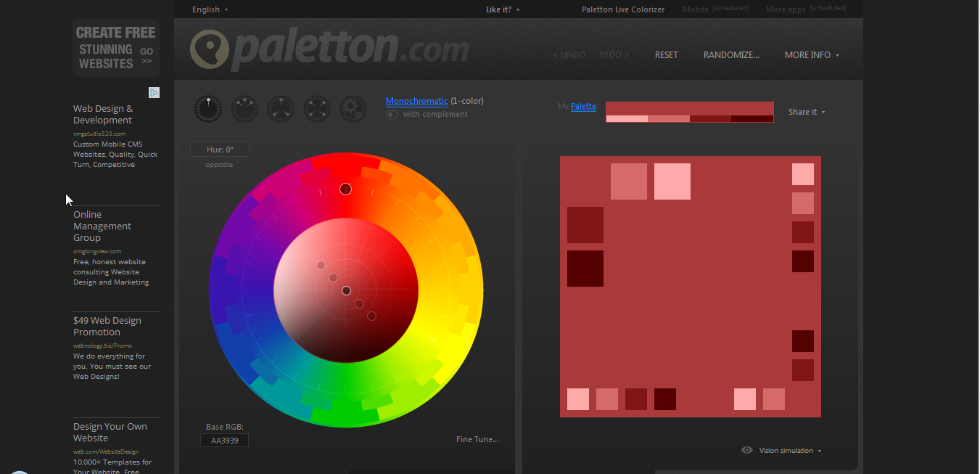
Task: Choose the triad color scheme icon
Action: click(x=281, y=107)
